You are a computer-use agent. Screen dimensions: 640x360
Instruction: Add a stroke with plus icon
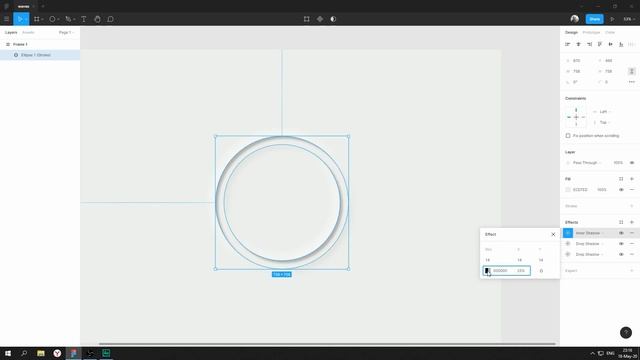(632, 206)
